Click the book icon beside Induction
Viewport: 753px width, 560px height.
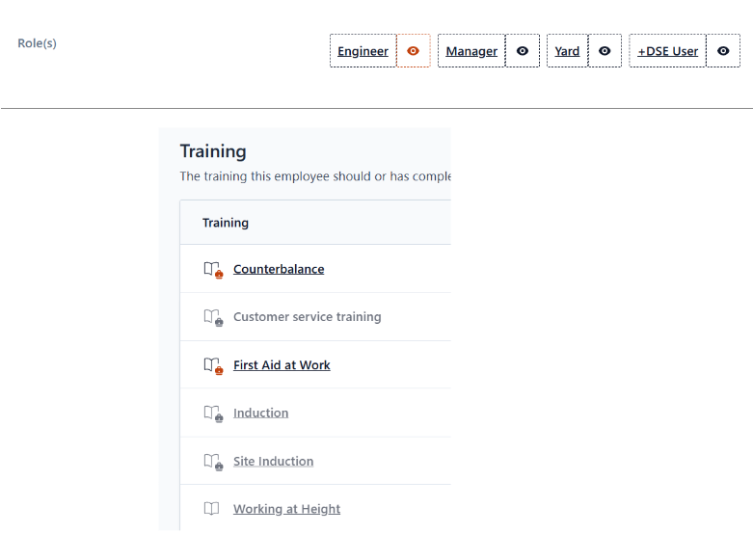coord(213,413)
